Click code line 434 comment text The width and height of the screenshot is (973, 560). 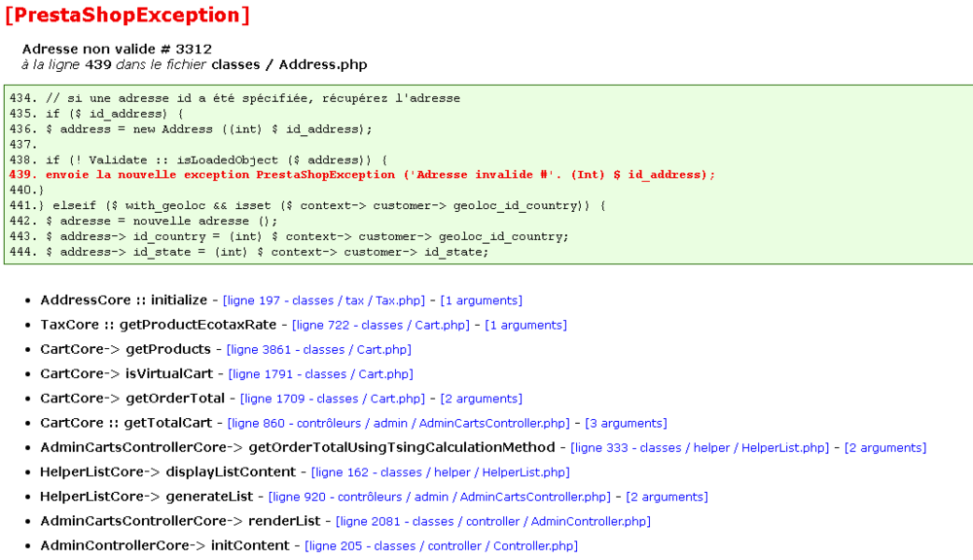click(x=253, y=98)
